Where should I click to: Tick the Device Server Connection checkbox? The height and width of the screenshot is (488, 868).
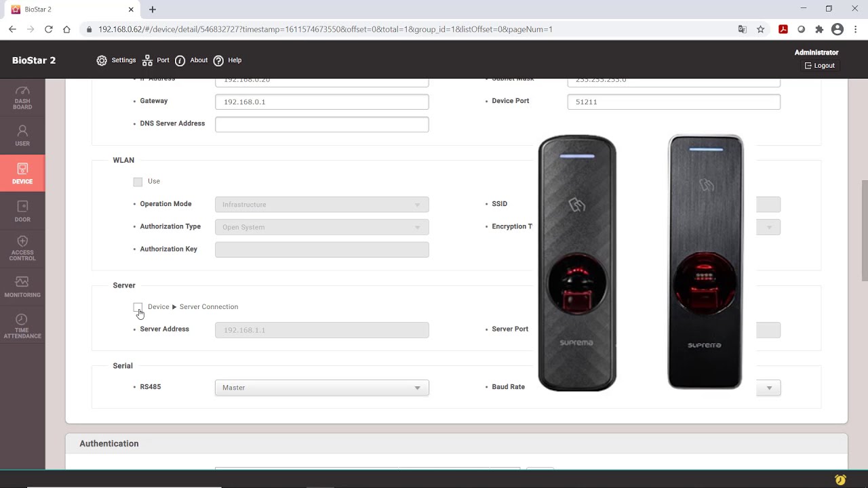138,307
